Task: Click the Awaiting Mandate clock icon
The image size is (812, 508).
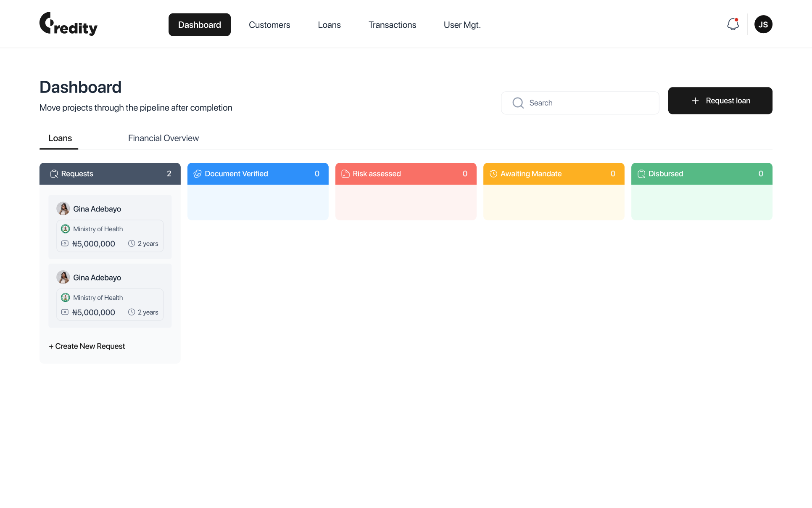Action: pos(493,174)
